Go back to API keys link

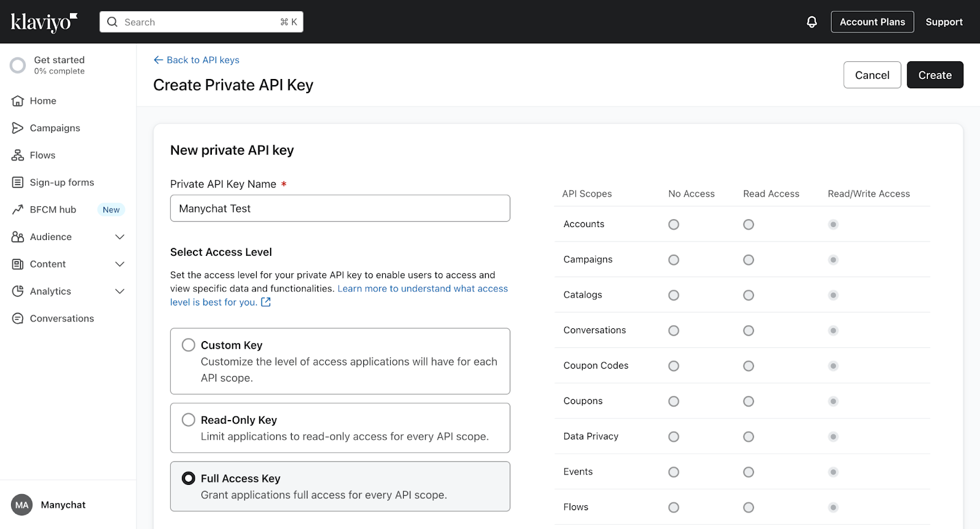coord(197,60)
